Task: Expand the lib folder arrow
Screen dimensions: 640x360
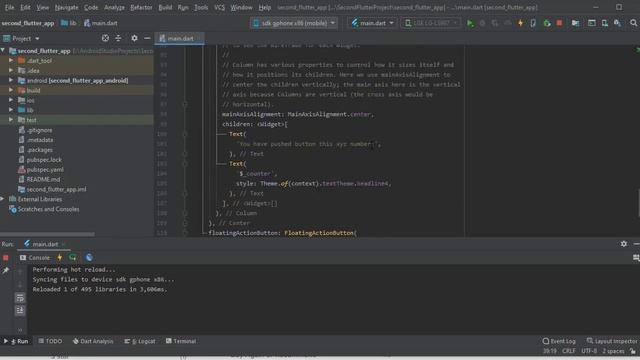Action: coord(11,110)
